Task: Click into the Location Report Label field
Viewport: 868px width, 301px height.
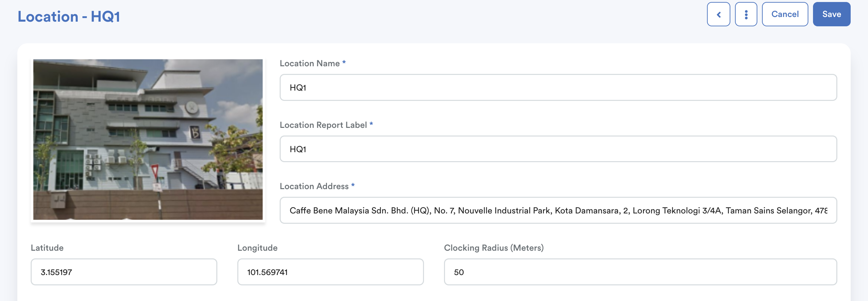Action: coord(558,149)
